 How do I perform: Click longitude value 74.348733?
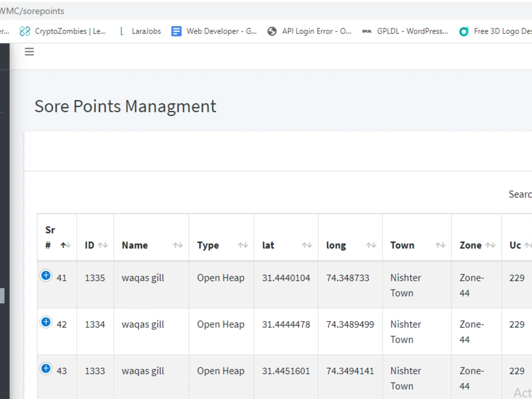click(348, 278)
